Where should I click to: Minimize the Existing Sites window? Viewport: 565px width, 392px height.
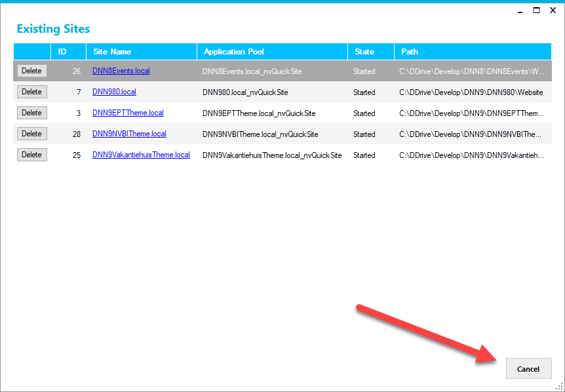[520, 10]
